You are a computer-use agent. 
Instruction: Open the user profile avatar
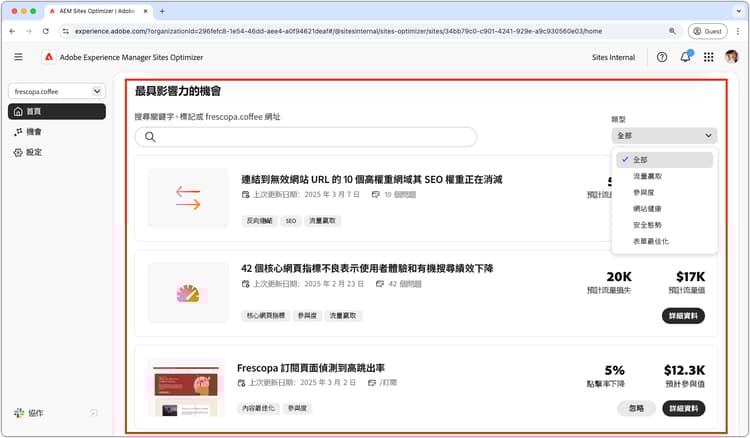(731, 57)
